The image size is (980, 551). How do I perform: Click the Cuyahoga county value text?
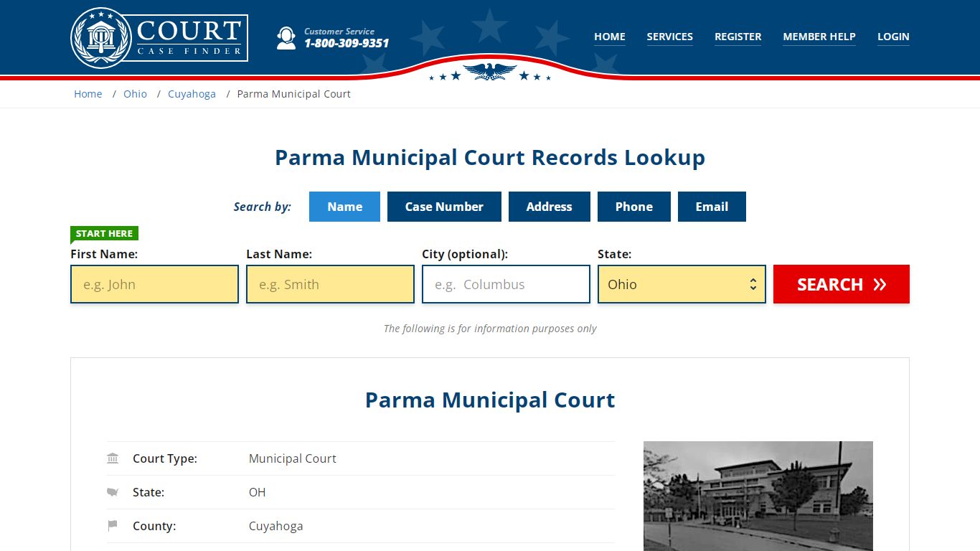click(x=276, y=526)
